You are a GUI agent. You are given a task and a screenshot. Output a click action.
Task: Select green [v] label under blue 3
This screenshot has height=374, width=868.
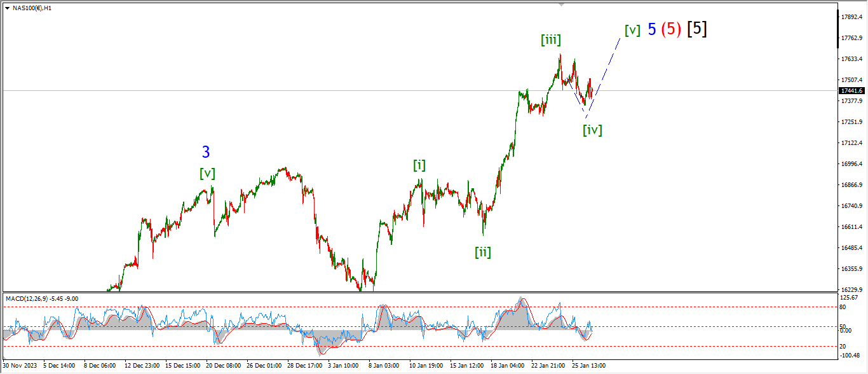pos(207,173)
